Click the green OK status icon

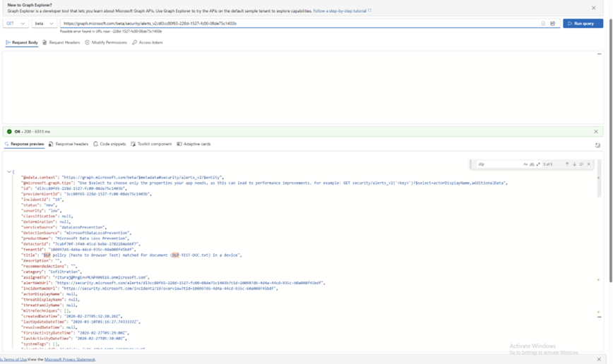(9, 132)
